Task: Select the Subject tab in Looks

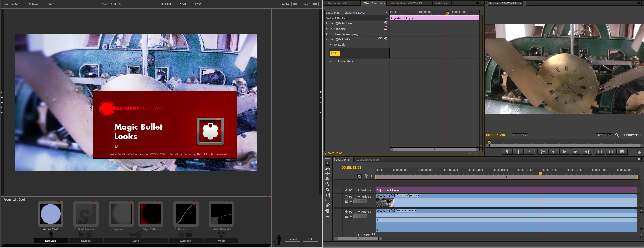Action: tap(50, 241)
